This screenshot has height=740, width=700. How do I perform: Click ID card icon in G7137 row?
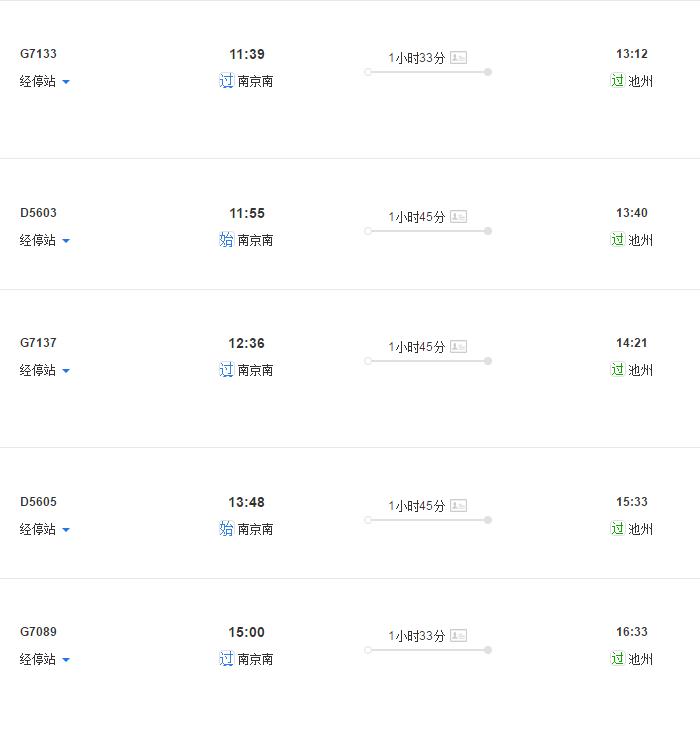458,347
